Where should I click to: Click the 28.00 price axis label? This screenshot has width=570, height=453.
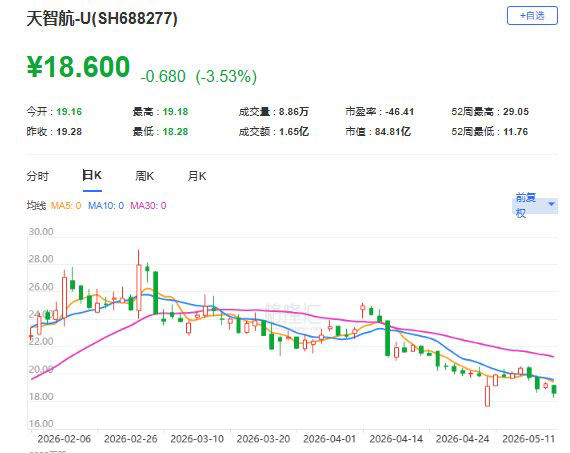tap(41, 259)
